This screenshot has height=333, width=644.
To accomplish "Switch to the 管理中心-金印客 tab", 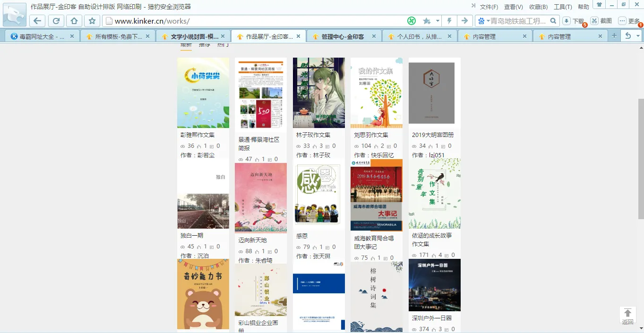I will [343, 36].
